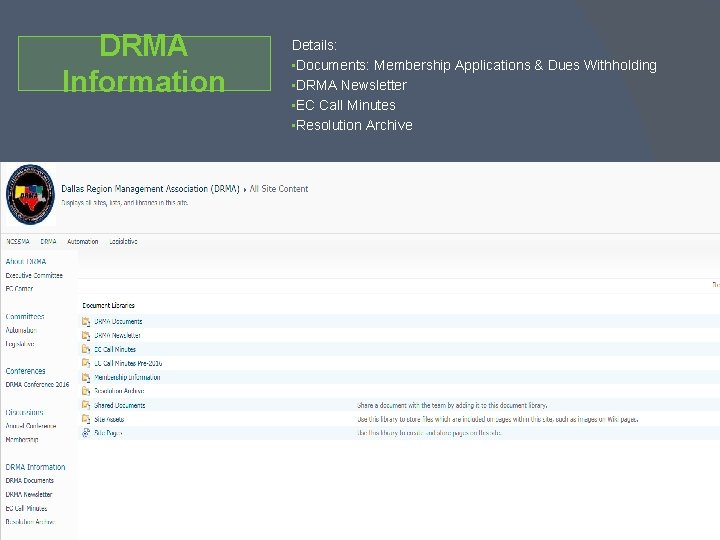The width and height of the screenshot is (720, 540).
Task: Click wiki icon beside Site Pages
Action: (86, 433)
